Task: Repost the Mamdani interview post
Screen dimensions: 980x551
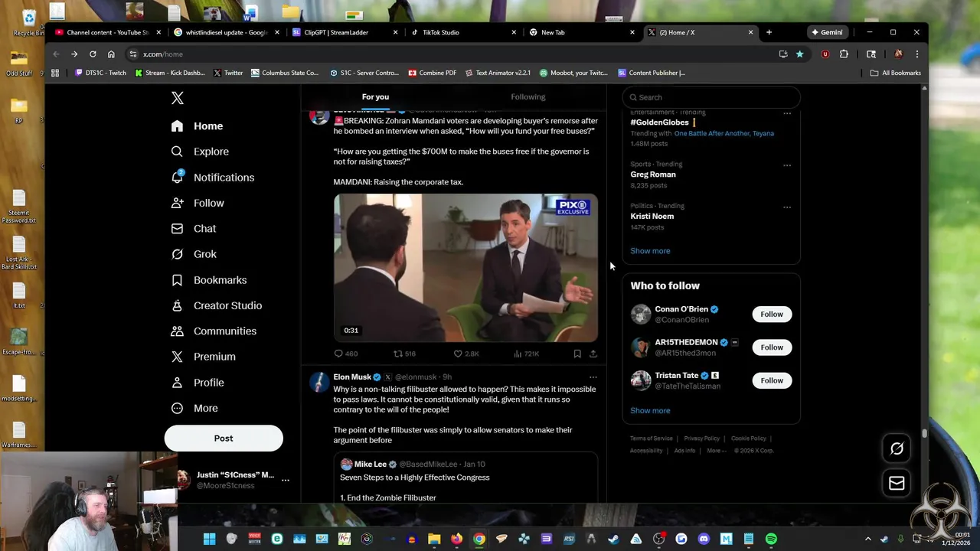Action: click(x=404, y=354)
